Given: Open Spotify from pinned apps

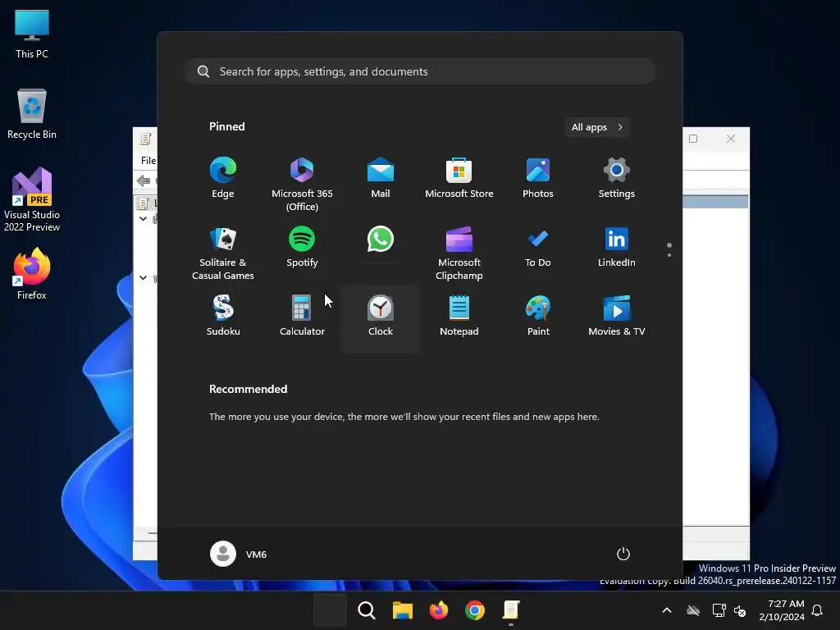Looking at the screenshot, I should click(x=302, y=247).
